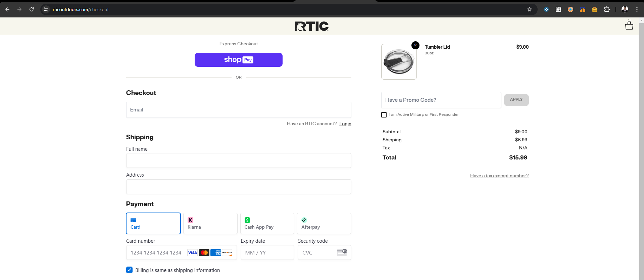Pay with Shop Pay express checkout
The image size is (644, 280).
coord(239,60)
